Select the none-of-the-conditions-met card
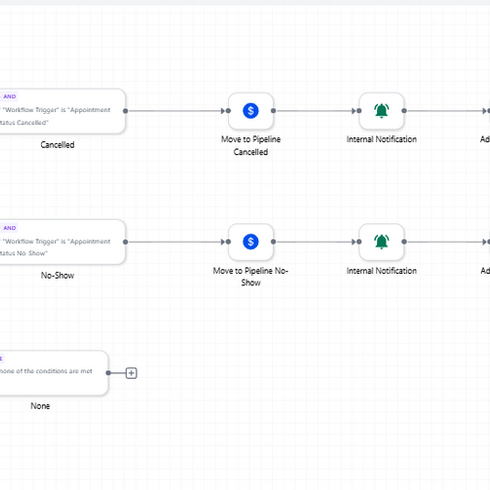This screenshot has height=490, width=490. [53, 373]
